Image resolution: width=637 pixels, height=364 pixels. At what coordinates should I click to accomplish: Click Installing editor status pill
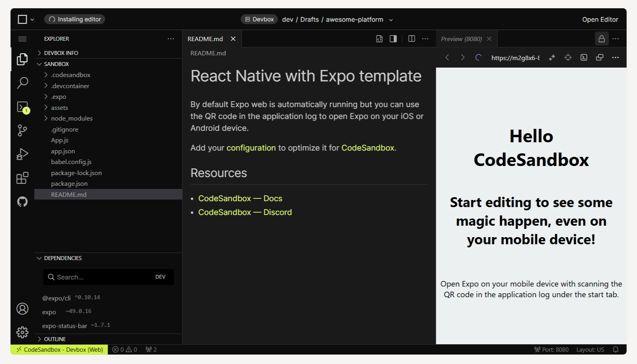pyautogui.click(x=75, y=19)
